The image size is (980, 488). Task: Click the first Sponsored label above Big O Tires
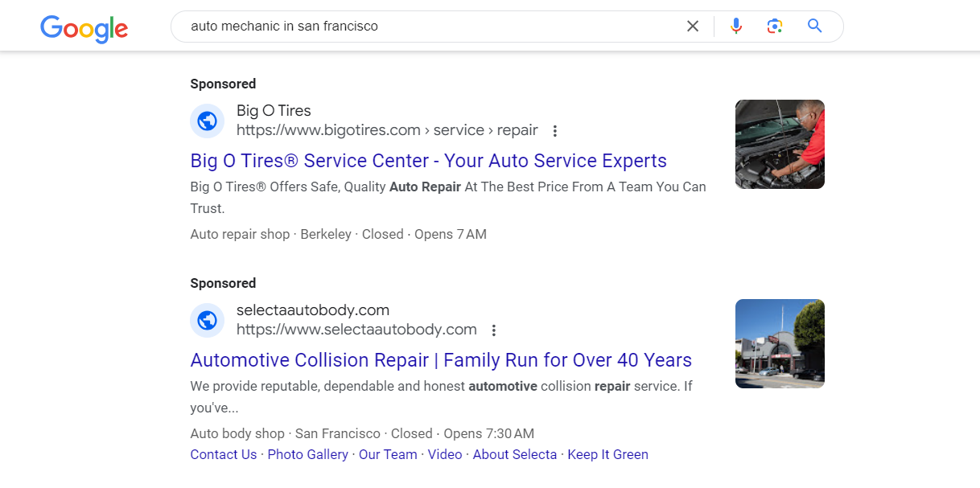tap(223, 84)
